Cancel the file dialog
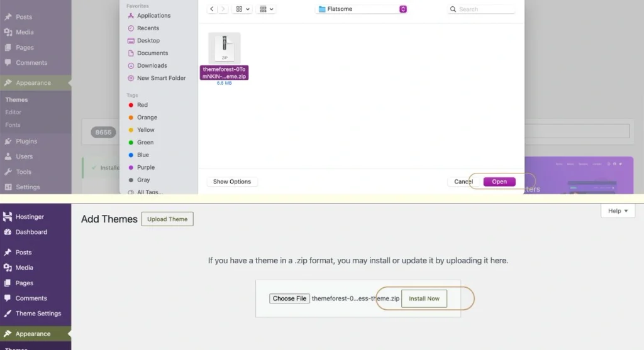This screenshot has height=350, width=644. tap(464, 182)
